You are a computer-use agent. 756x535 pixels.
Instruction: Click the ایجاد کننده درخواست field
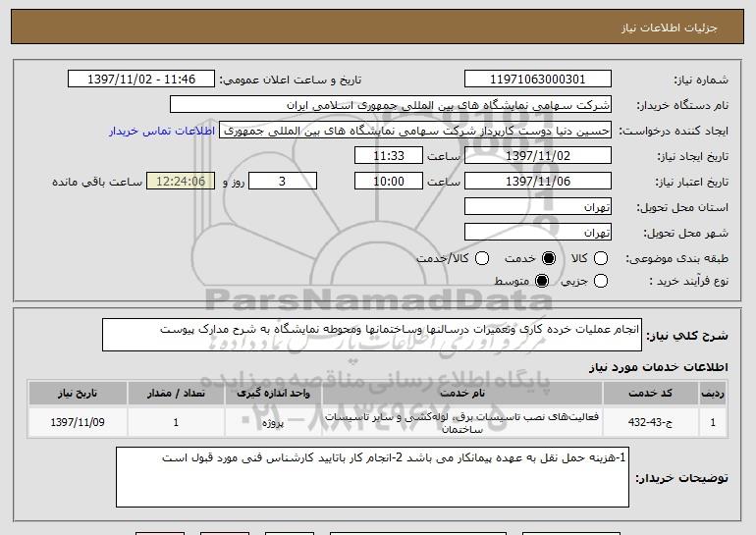415,131
